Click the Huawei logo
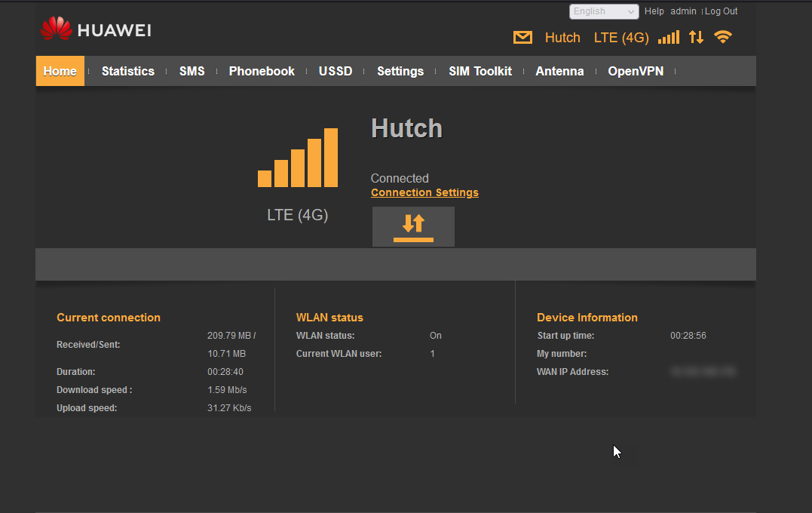The height and width of the screenshot is (513, 812). point(97,29)
